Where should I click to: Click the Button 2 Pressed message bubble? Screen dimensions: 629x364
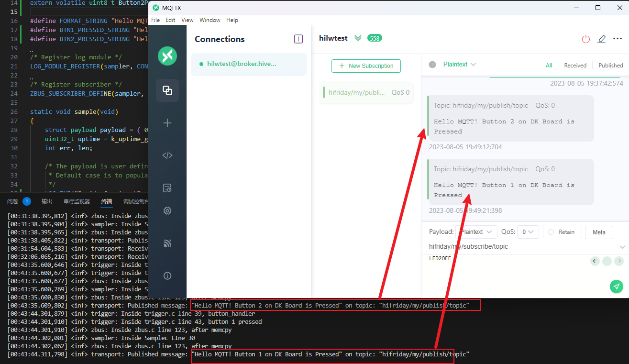point(510,118)
